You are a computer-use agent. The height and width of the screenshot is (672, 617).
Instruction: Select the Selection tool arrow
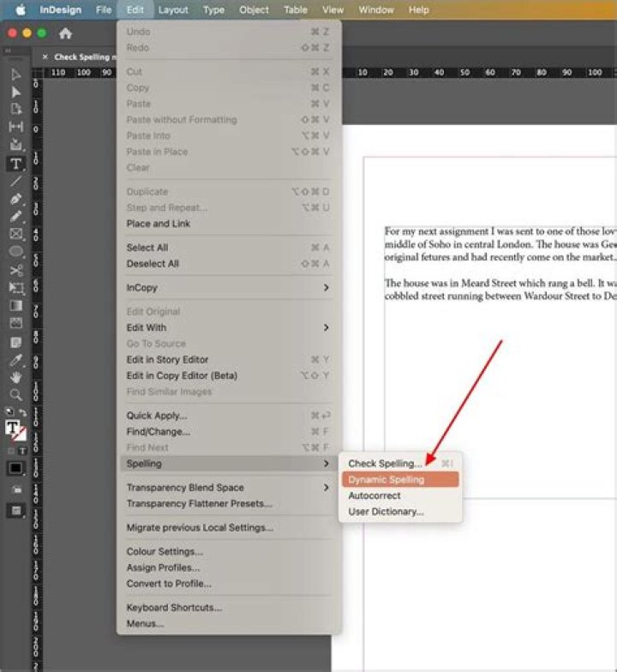coord(15,74)
